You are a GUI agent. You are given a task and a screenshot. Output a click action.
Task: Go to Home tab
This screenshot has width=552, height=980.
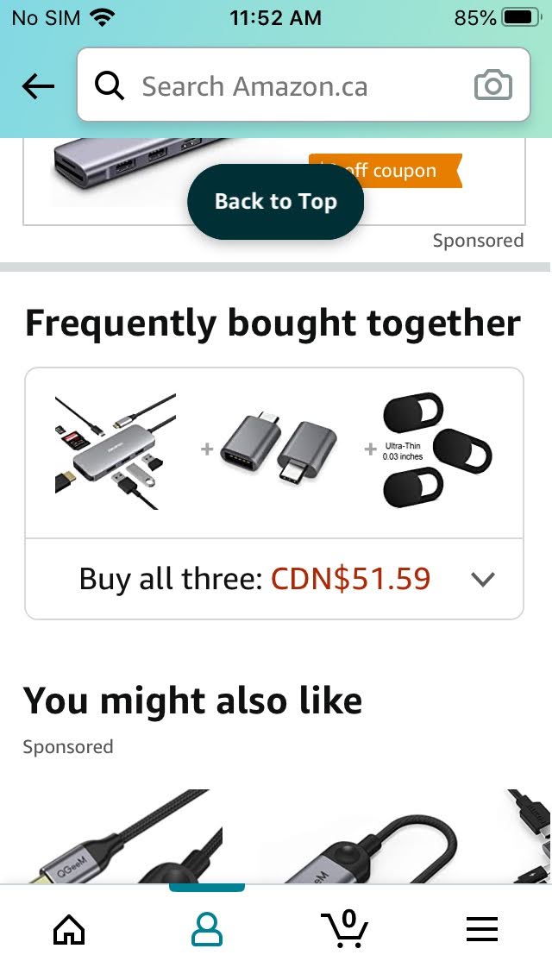click(x=69, y=929)
